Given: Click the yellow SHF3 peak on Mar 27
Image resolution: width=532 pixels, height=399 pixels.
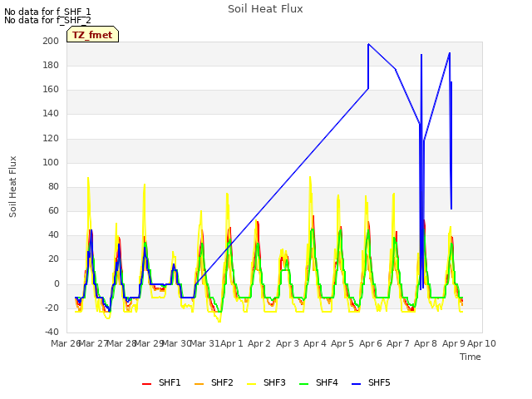Looking at the screenshot, I should click(88, 177).
